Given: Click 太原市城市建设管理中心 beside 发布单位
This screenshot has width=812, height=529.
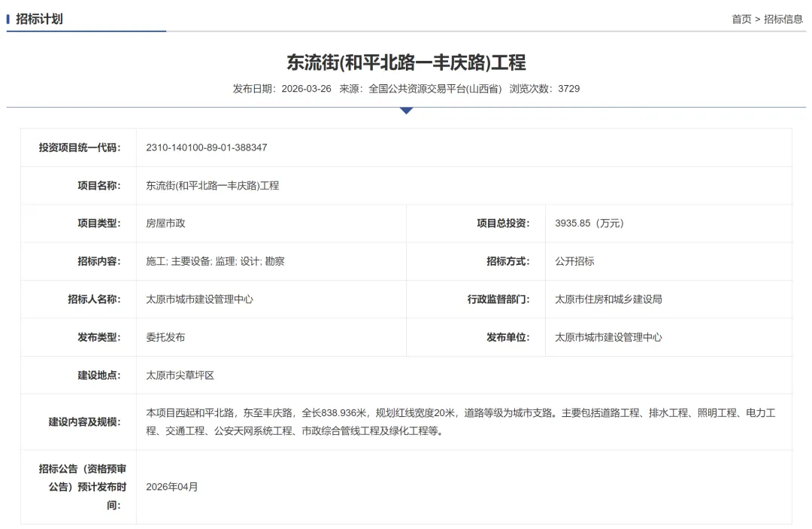Looking at the screenshot, I should click(608, 337).
